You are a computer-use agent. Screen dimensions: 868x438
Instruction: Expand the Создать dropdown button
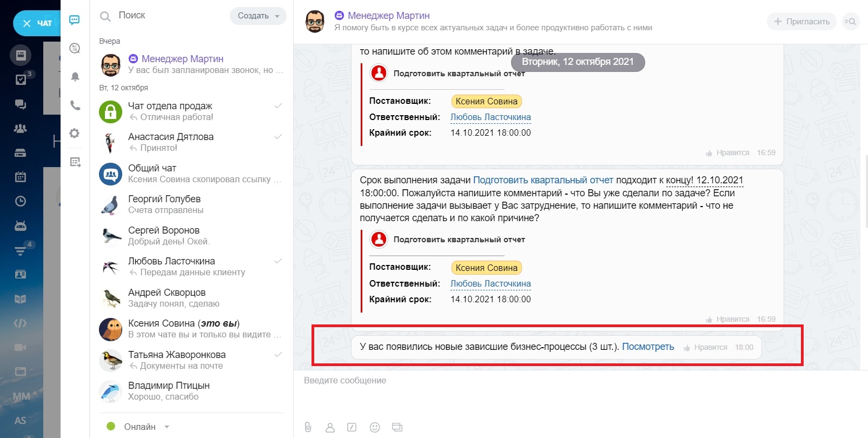tap(258, 16)
